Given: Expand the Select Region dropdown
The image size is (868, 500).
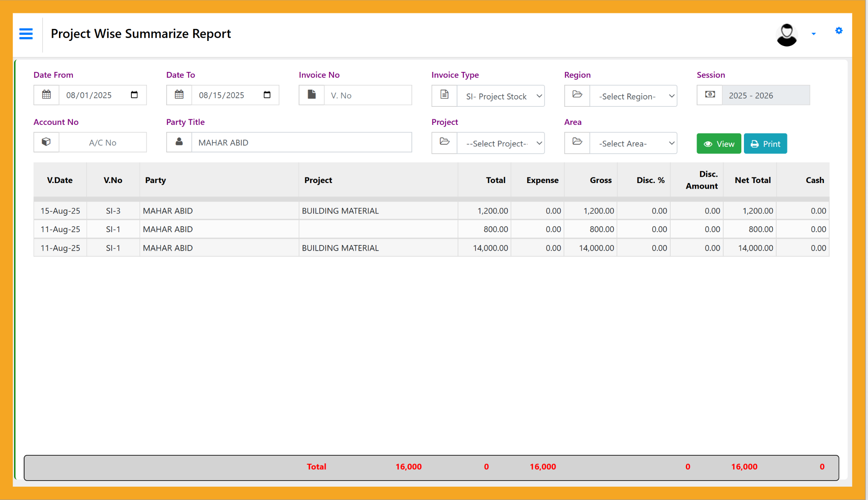Looking at the screenshot, I should (633, 96).
